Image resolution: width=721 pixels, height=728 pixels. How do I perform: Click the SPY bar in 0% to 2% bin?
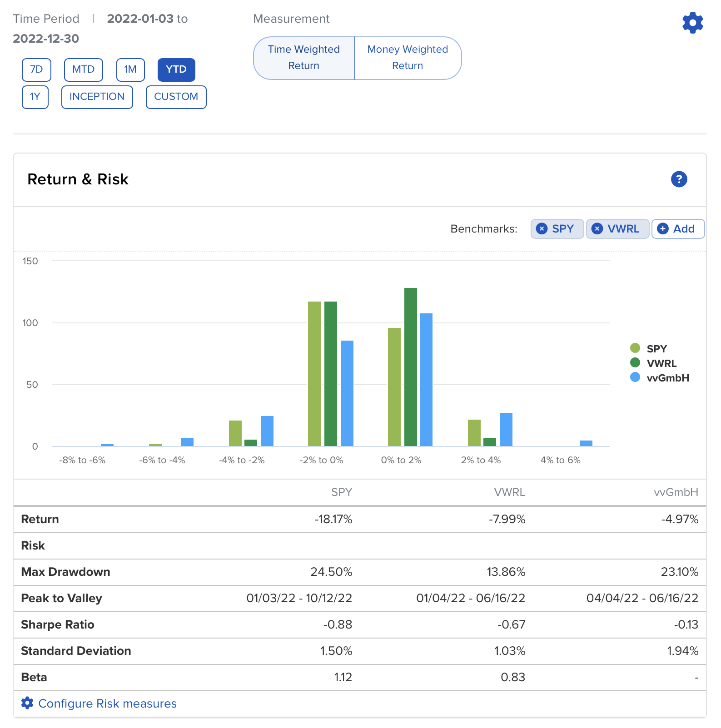coord(394,387)
